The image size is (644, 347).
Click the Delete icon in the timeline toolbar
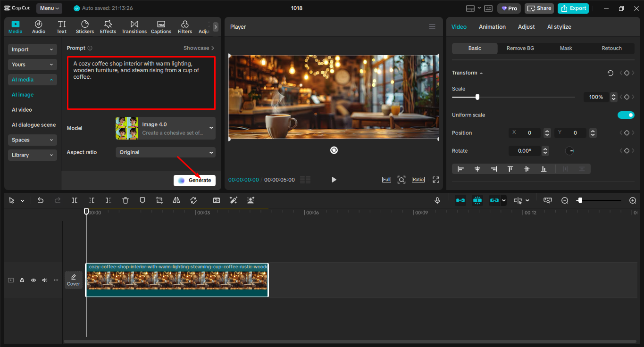[125, 200]
